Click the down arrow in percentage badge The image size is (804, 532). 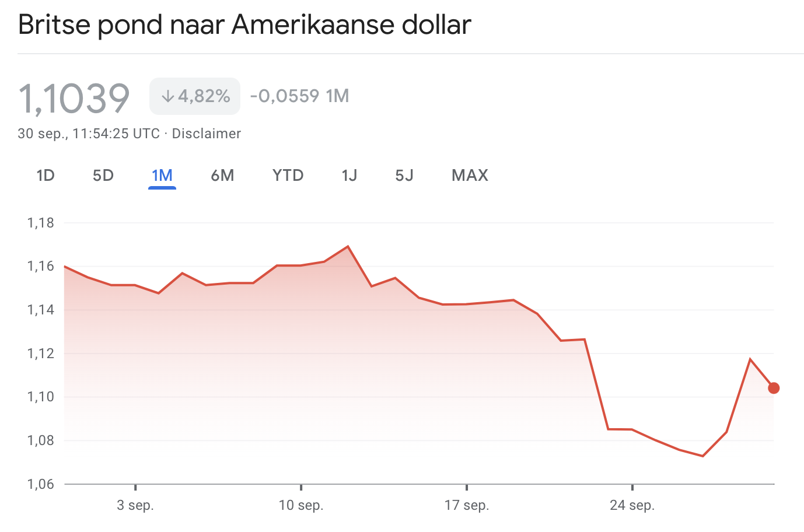[x=167, y=96]
